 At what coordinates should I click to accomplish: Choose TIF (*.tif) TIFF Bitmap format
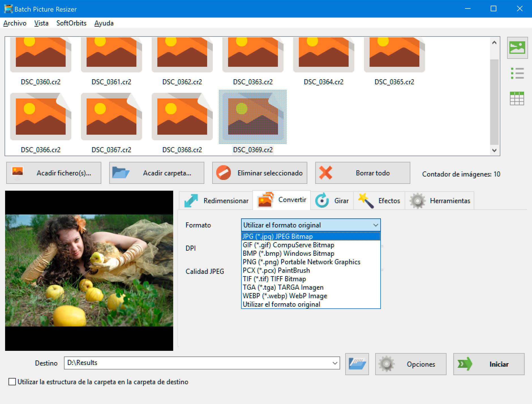click(311, 279)
